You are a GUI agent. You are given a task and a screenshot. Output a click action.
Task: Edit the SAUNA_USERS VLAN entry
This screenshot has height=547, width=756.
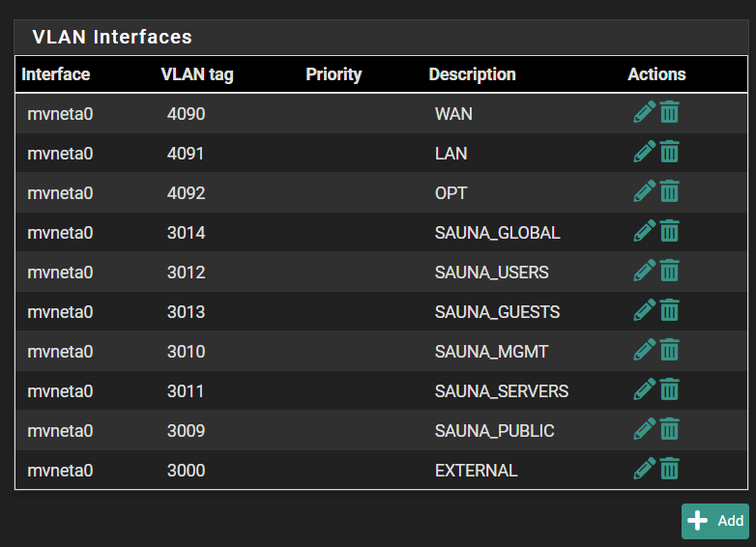(x=644, y=271)
